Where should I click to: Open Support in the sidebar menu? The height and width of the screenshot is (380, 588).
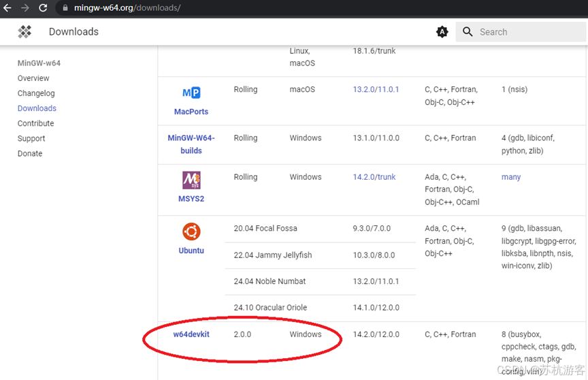[x=31, y=138]
